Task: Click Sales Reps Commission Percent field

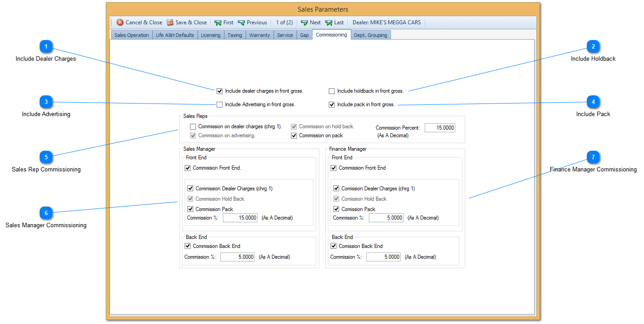Action: point(440,128)
